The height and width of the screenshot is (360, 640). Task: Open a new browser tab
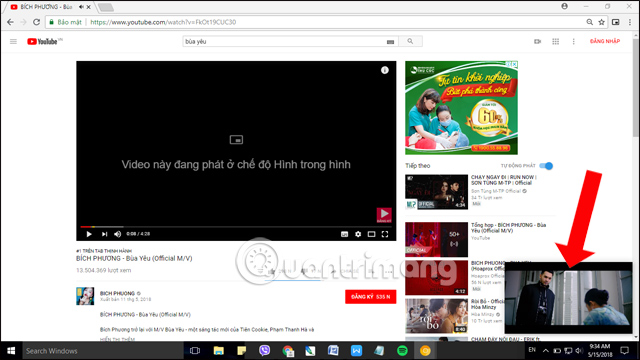pos(106,7)
